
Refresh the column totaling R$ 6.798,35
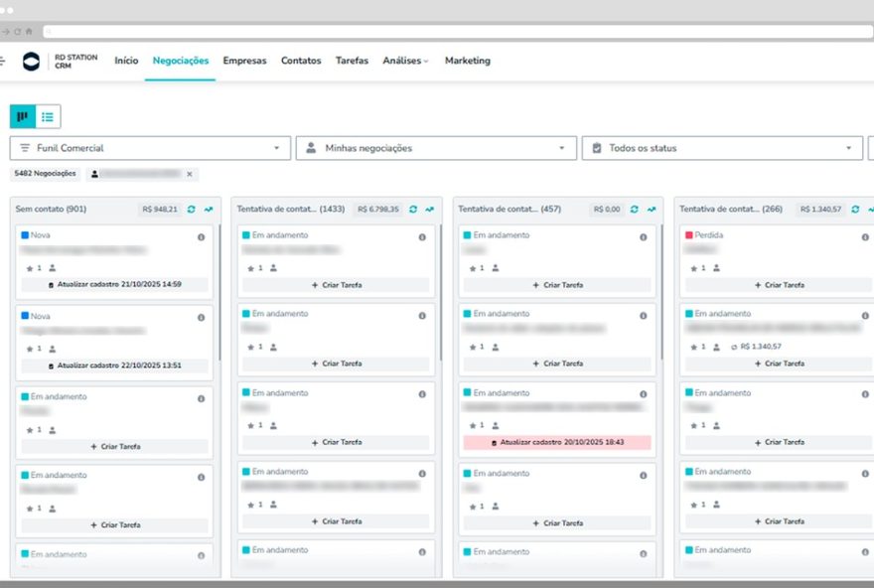[413, 210]
